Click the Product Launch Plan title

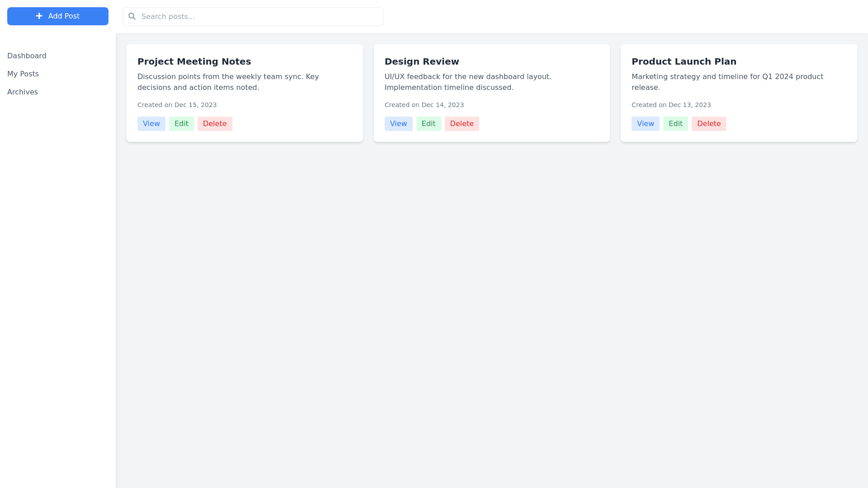click(x=684, y=62)
